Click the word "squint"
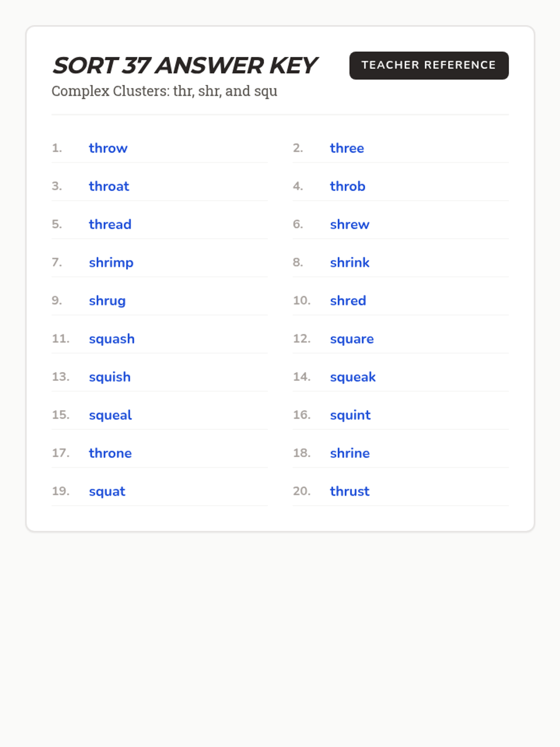 click(350, 415)
